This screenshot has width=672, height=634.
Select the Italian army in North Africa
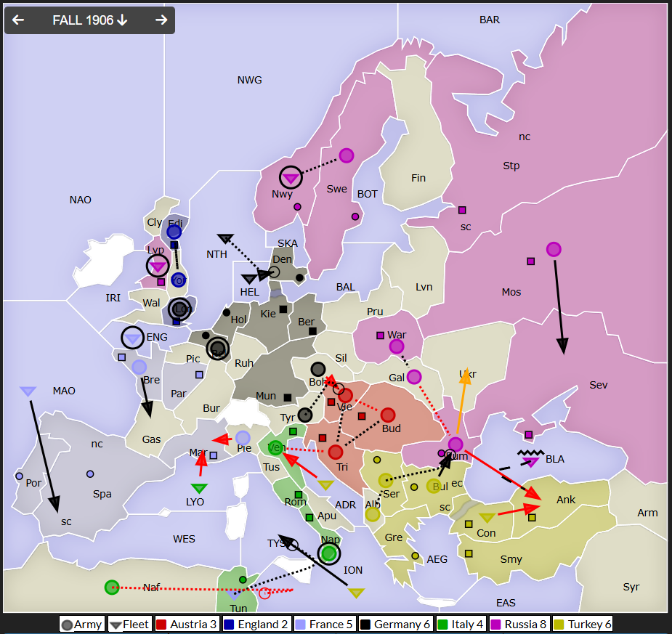pos(111,587)
